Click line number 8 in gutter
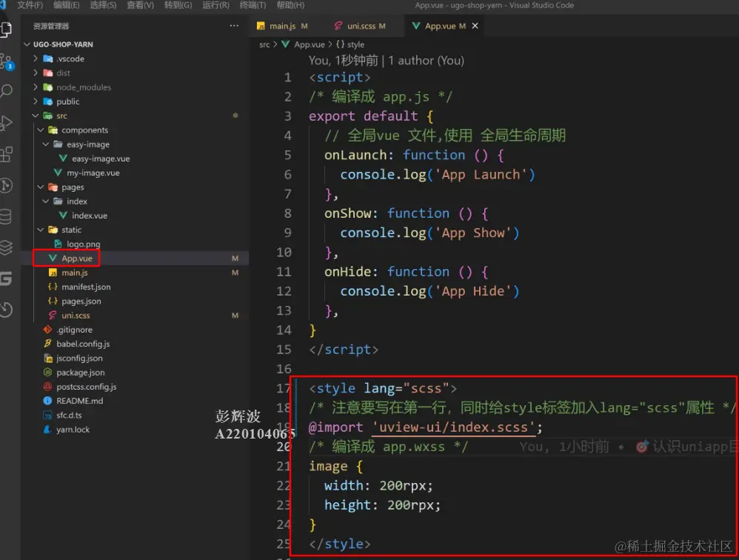This screenshot has height=560, width=739. (287, 213)
